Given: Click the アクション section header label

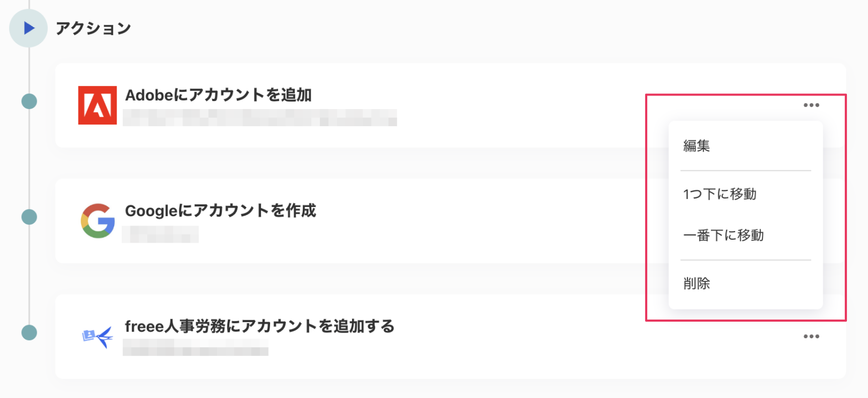Looking at the screenshot, I should click(x=94, y=28).
